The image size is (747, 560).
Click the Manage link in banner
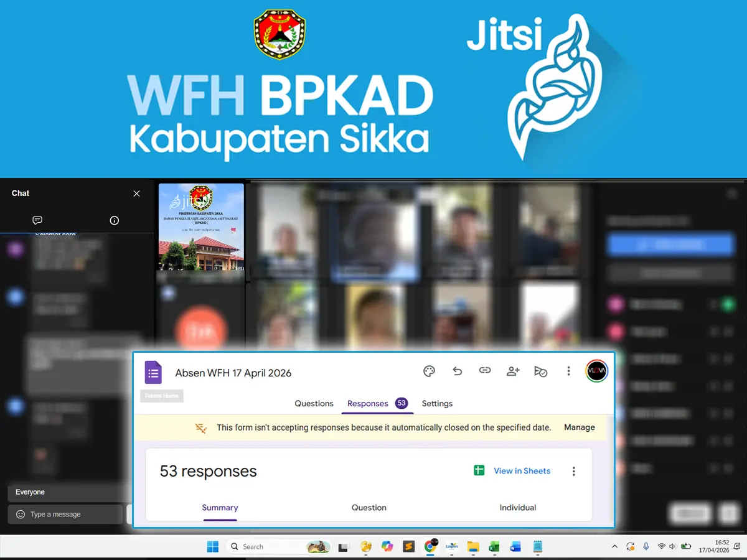(x=580, y=427)
